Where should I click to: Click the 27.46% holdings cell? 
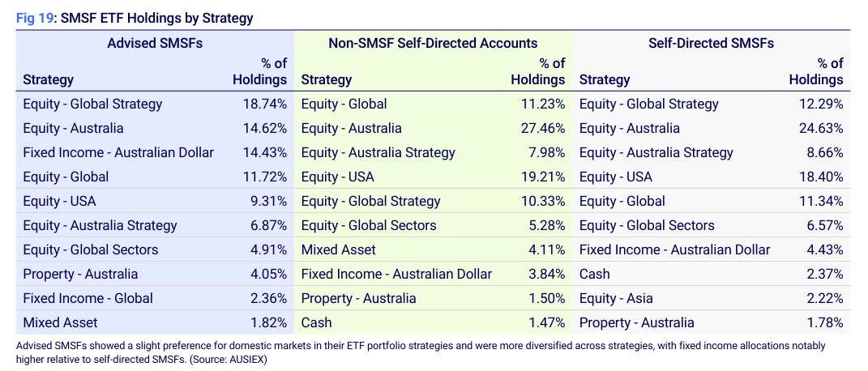(x=543, y=128)
